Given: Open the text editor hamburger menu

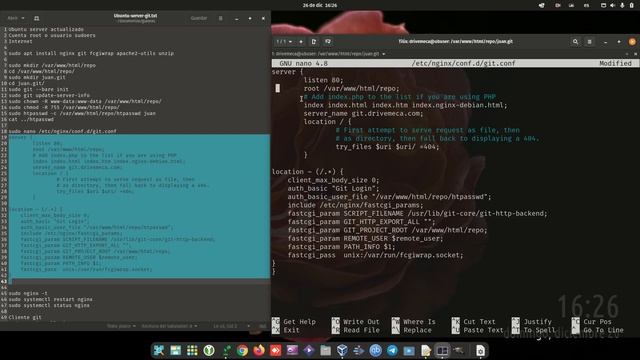Looking at the screenshot, I should click(x=221, y=18).
